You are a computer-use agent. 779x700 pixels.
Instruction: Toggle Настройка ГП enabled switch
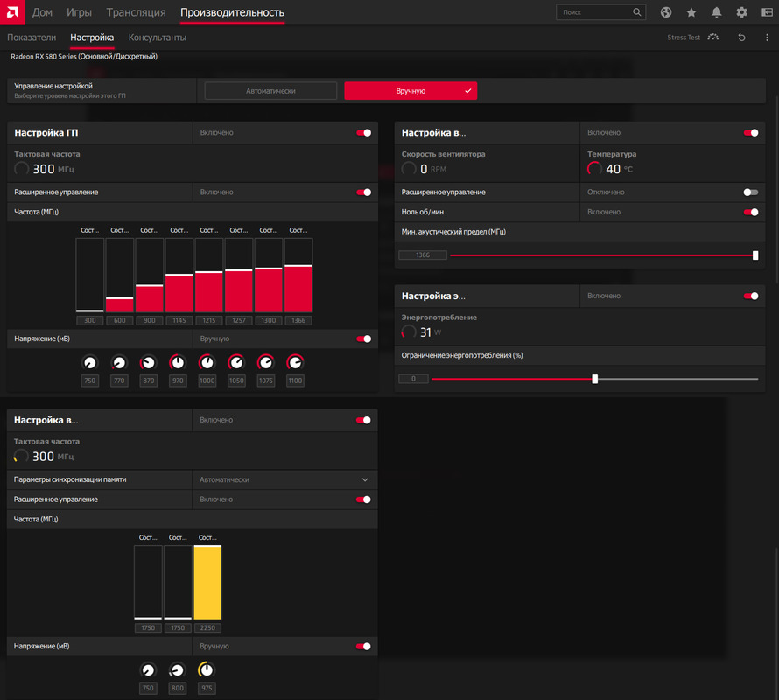[x=363, y=133]
